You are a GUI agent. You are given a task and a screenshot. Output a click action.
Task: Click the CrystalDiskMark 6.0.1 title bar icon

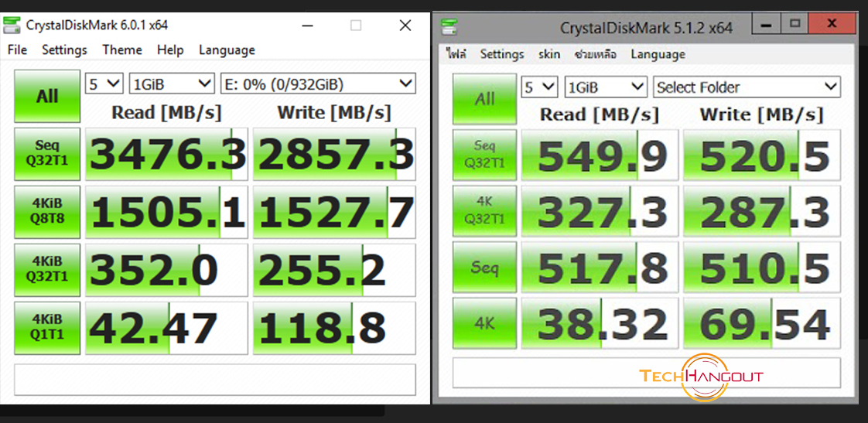click(11, 26)
